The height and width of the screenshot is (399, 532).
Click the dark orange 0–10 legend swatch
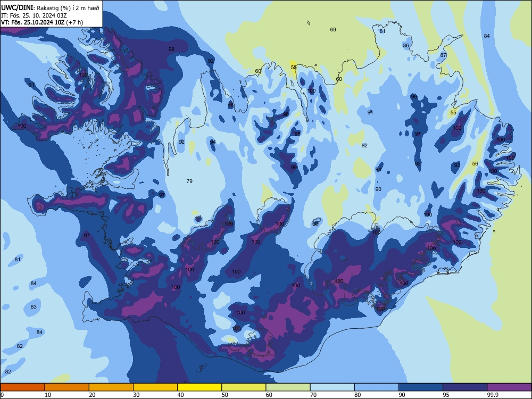tap(22, 387)
